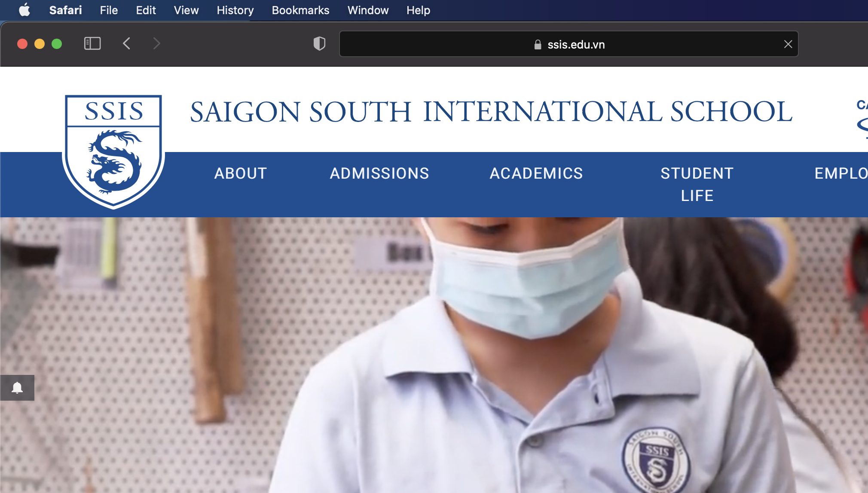This screenshot has height=493, width=868.
Task: Open the History menu
Action: click(x=235, y=10)
